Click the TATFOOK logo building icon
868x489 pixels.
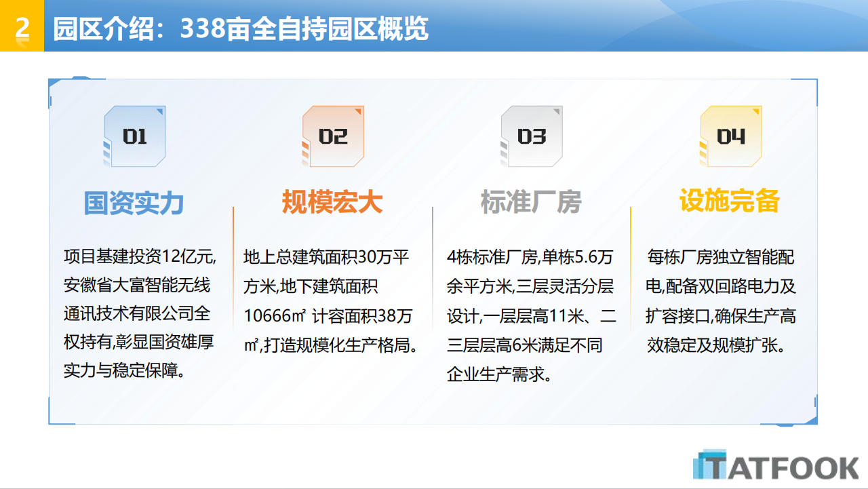(x=708, y=465)
